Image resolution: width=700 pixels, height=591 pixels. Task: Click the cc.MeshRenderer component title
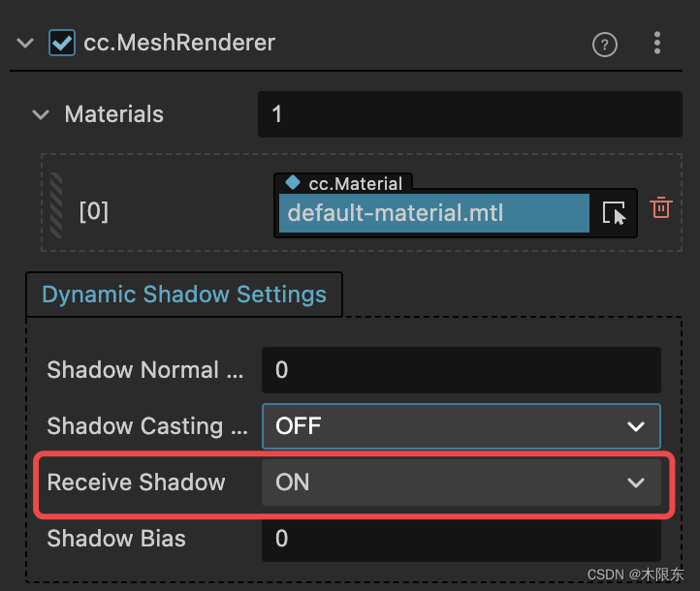click(x=179, y=43)
